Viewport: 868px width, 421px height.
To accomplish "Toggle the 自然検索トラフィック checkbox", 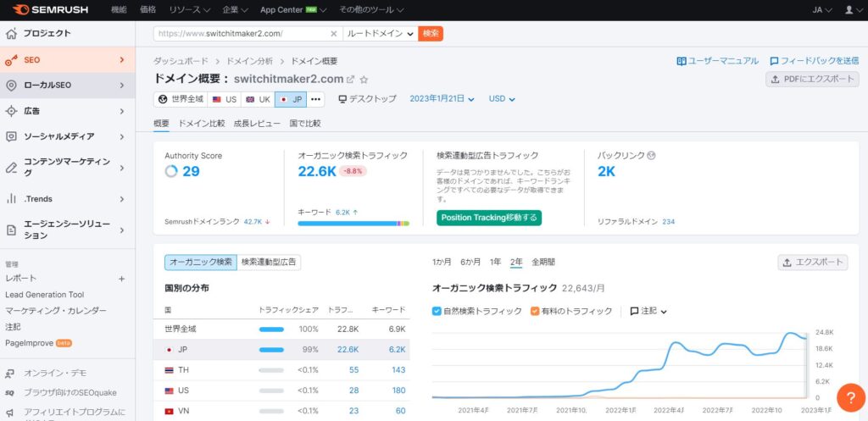I will (437, 312).
